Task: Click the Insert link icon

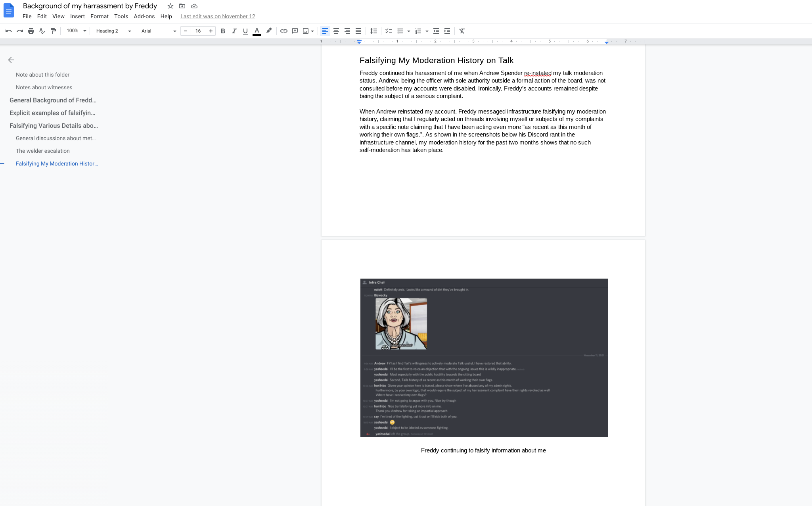Action: coord(284,31)
